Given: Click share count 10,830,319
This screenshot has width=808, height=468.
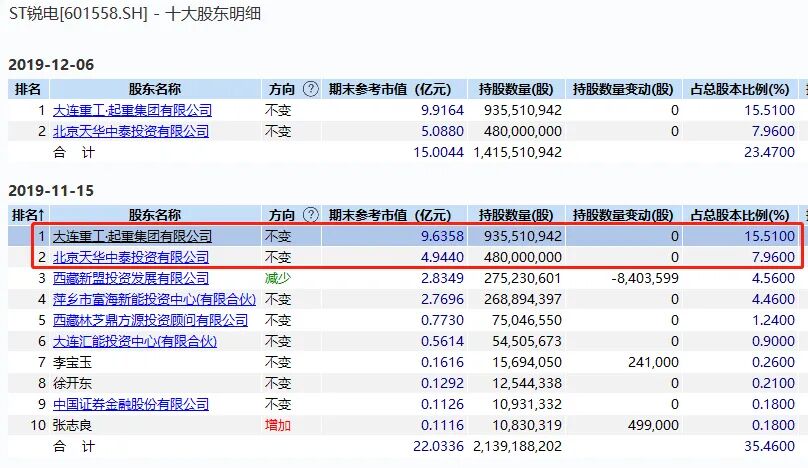Looking at the screenshot, I should coord(527,425).
